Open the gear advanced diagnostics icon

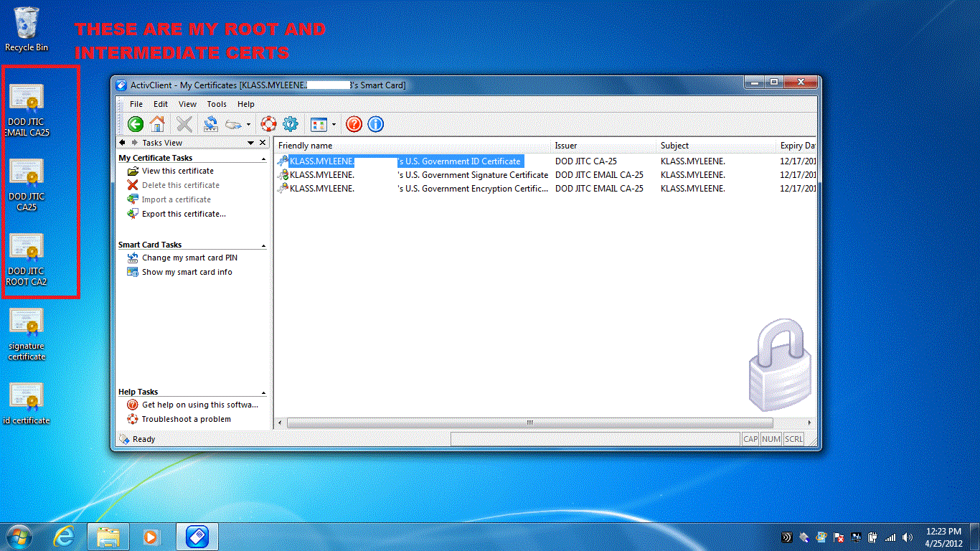tap(290, 124)
